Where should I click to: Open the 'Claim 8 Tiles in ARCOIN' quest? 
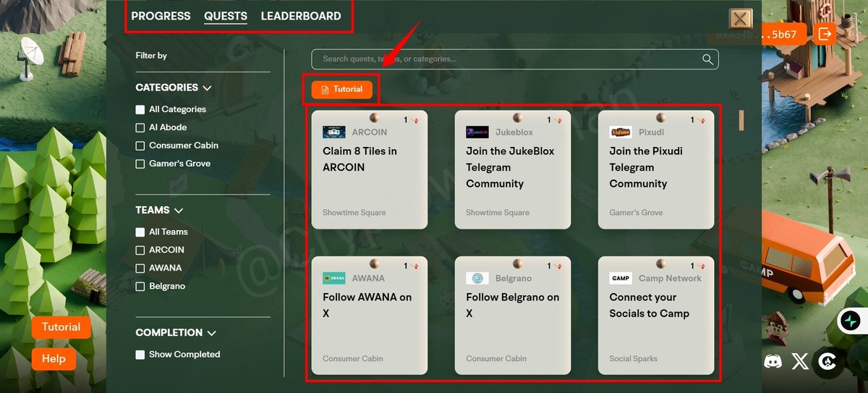point(369,169)
